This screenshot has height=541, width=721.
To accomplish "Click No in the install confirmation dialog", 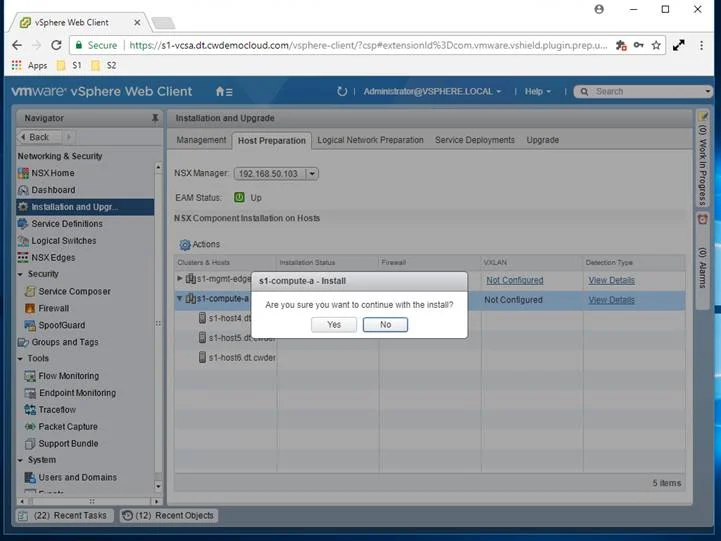I will click(x=385, y=325).
